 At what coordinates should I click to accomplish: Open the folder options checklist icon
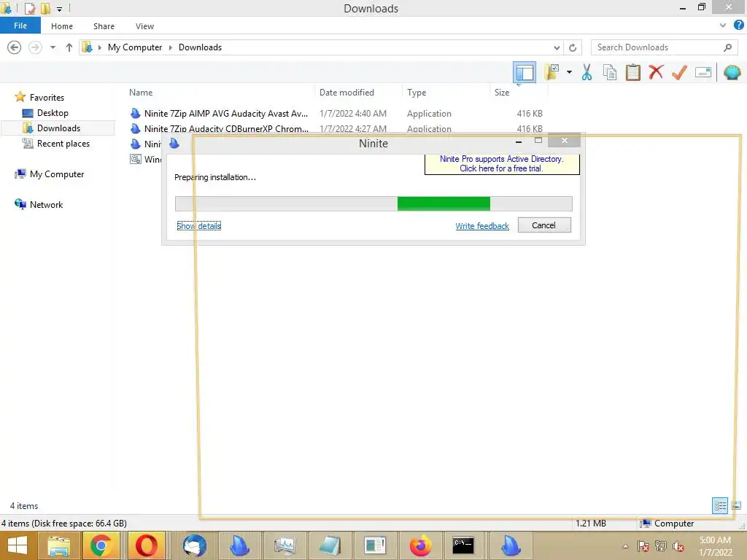tap(551, 72)
